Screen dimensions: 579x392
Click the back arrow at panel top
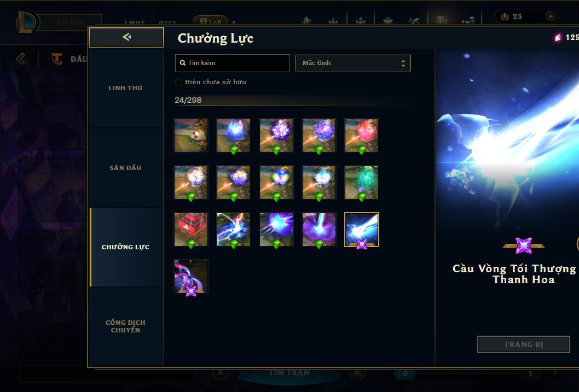[126, 37]
